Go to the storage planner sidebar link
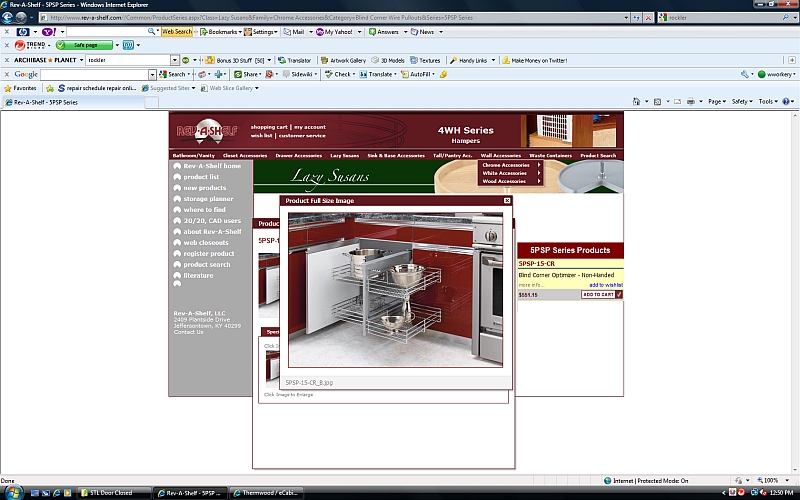Screen dimensions: 800x500 point(208,199)
